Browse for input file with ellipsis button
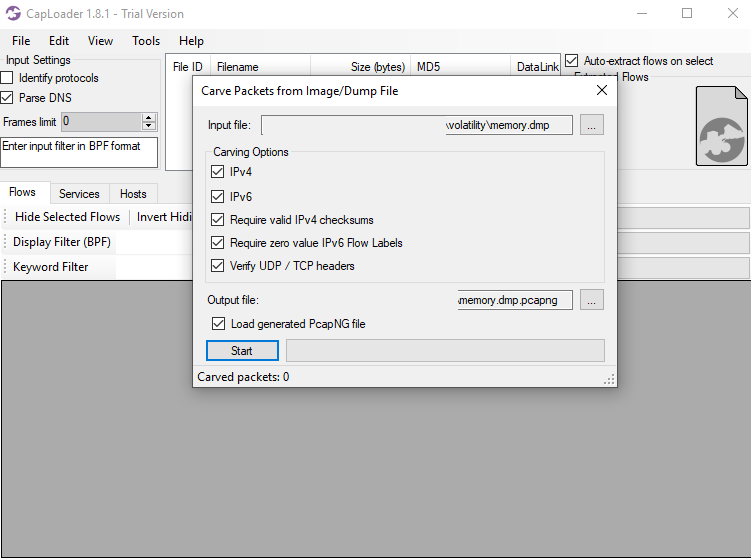751x559 pixels. point(592,125)
